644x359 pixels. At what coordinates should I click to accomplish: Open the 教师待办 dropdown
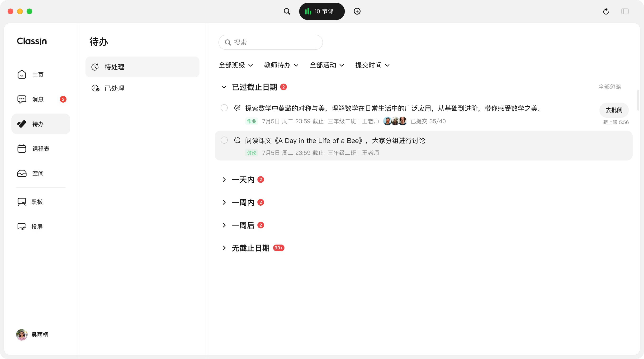281,65
